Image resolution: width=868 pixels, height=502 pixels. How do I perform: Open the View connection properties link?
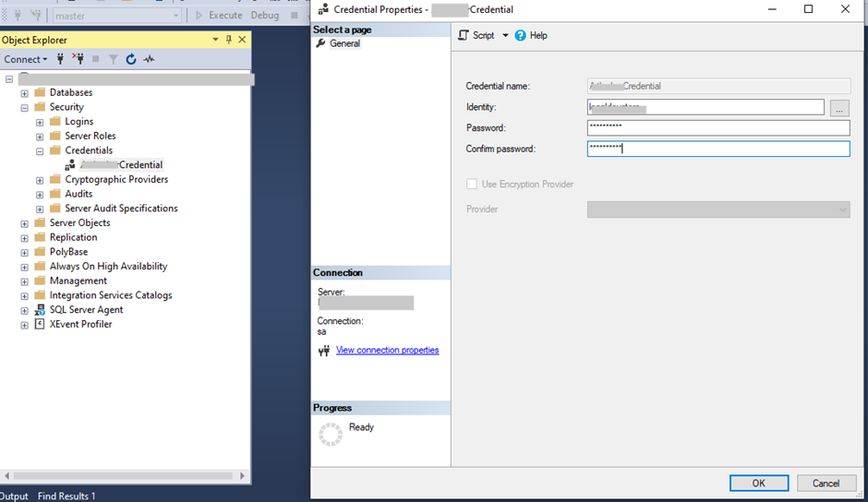(x=387, y=351)
